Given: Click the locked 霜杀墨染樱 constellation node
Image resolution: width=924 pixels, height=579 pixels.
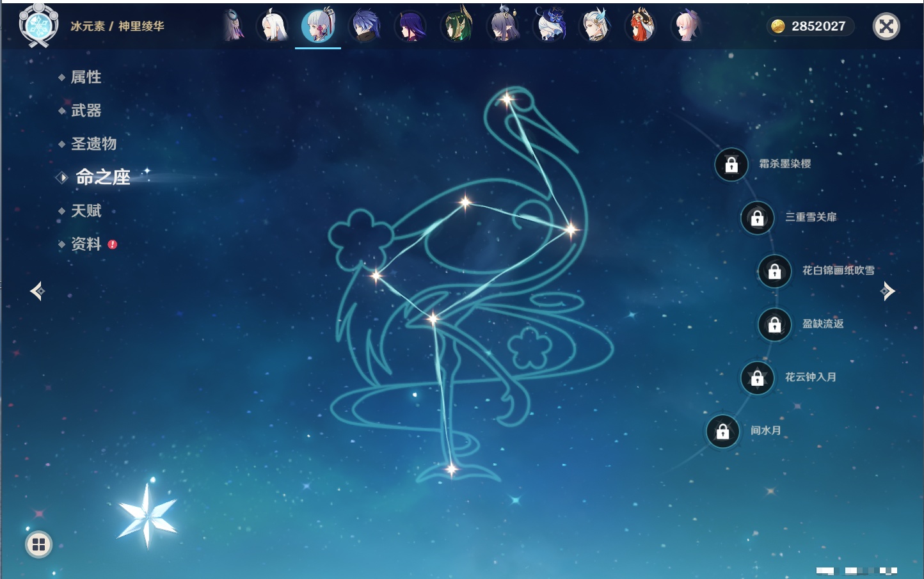Looking at the screenshot, I should (x=731, y=165).
